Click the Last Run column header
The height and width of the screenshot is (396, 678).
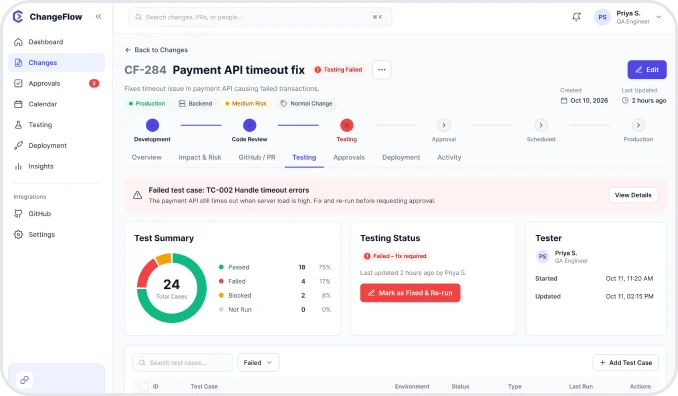pos(581,386)
